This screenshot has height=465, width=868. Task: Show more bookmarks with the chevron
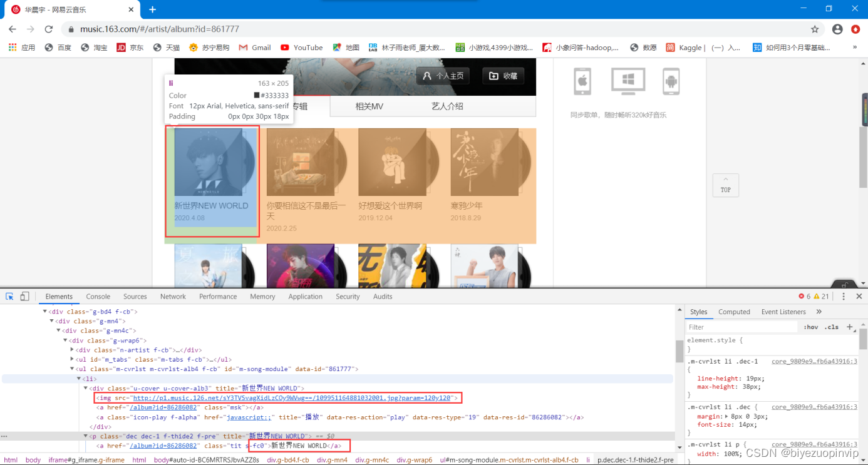point(855,48)
